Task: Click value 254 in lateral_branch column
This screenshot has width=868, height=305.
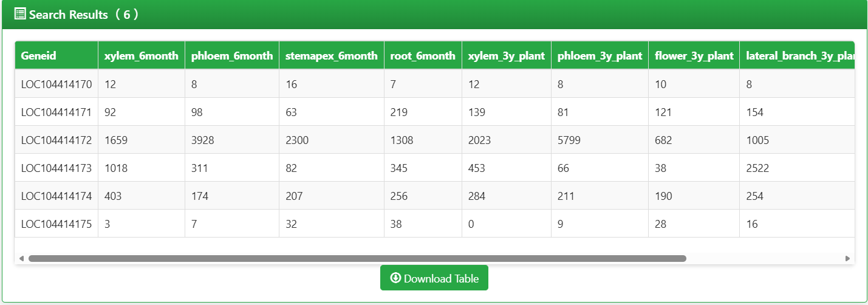Action: point(755,196)
